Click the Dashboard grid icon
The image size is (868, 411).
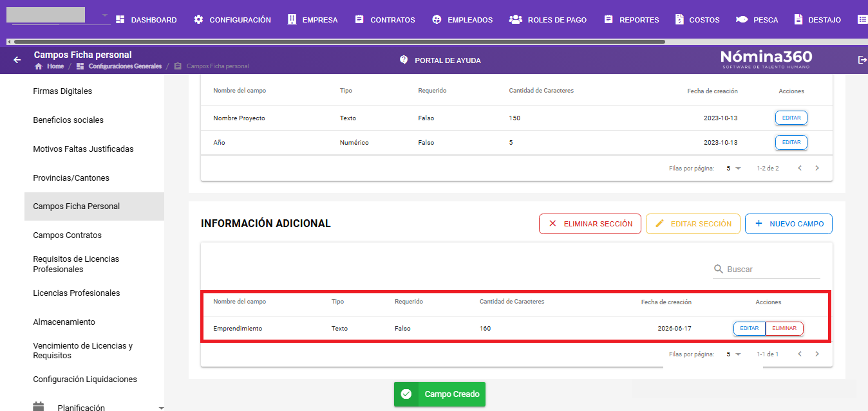point(120,20)
